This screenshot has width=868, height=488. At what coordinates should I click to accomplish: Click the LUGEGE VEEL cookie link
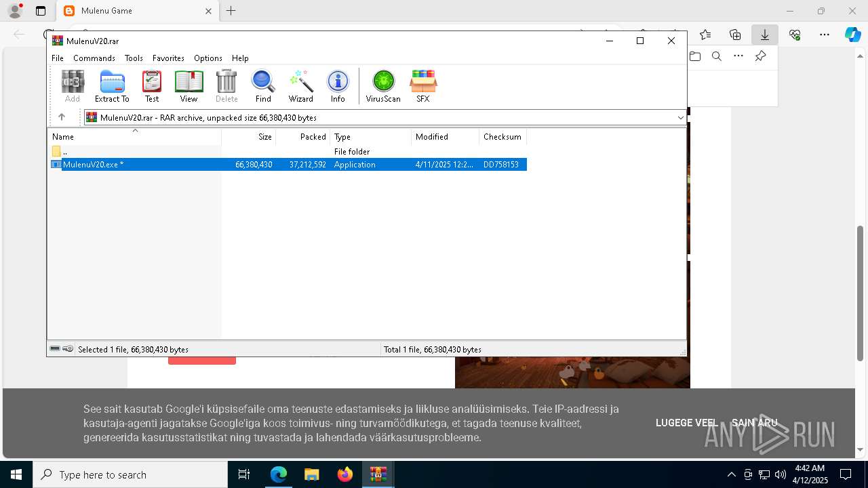(x=686, y=423)
